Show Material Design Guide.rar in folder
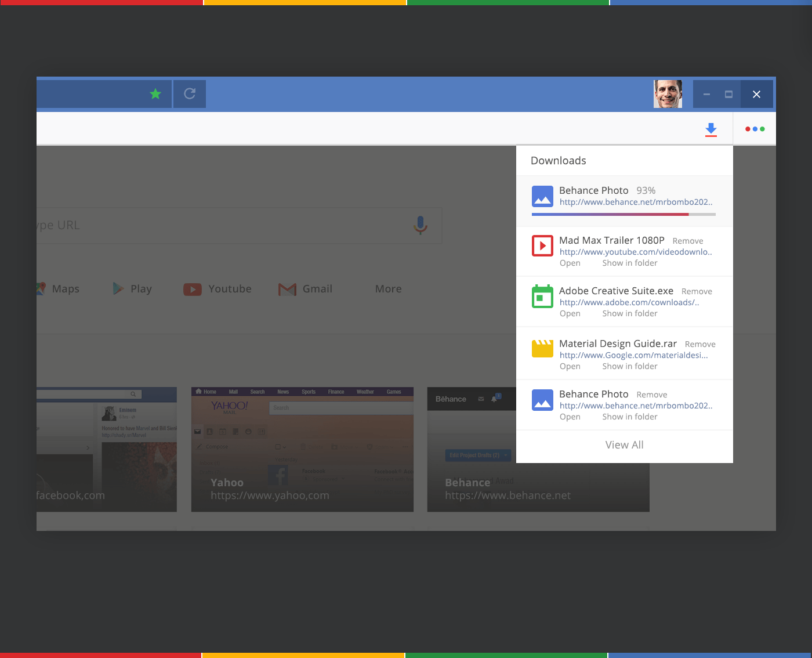Screen dimensions: 812x658 (x=630, y=366)
